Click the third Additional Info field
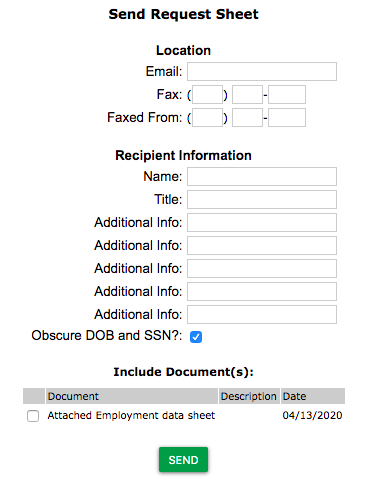 coord(262,268)
